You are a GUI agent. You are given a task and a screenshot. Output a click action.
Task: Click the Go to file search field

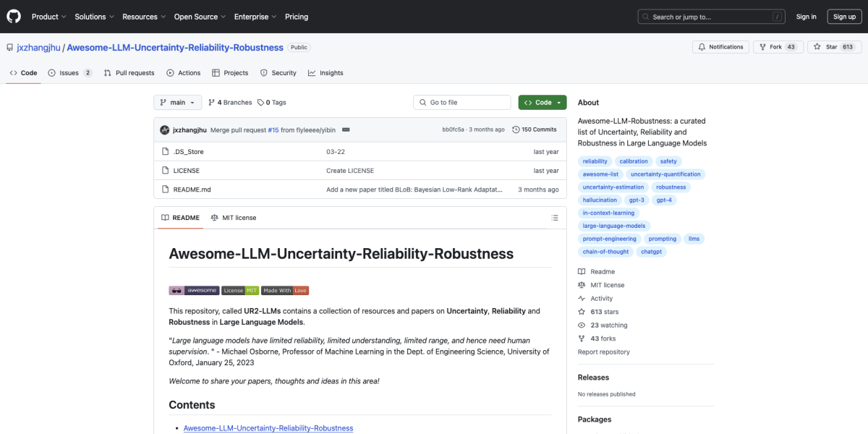(x=461, y=102)
